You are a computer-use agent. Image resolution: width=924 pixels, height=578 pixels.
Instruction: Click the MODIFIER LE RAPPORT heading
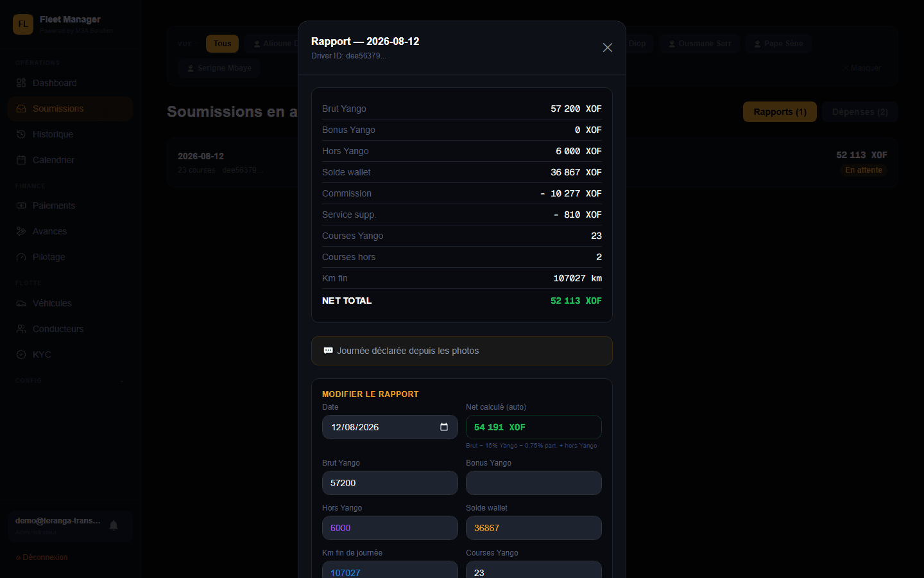370,394
